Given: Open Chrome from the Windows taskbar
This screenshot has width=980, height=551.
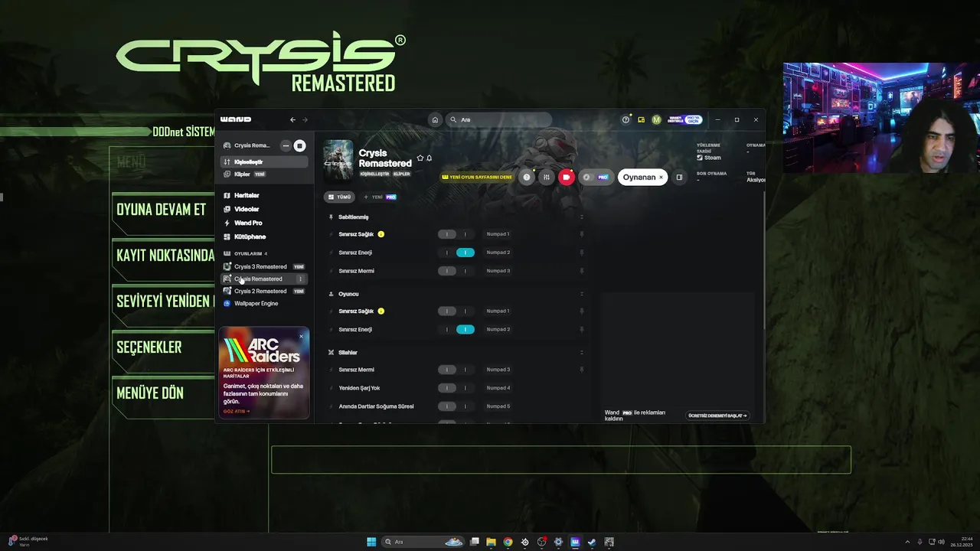Looking at the screenshot, I should pos(508,542).
